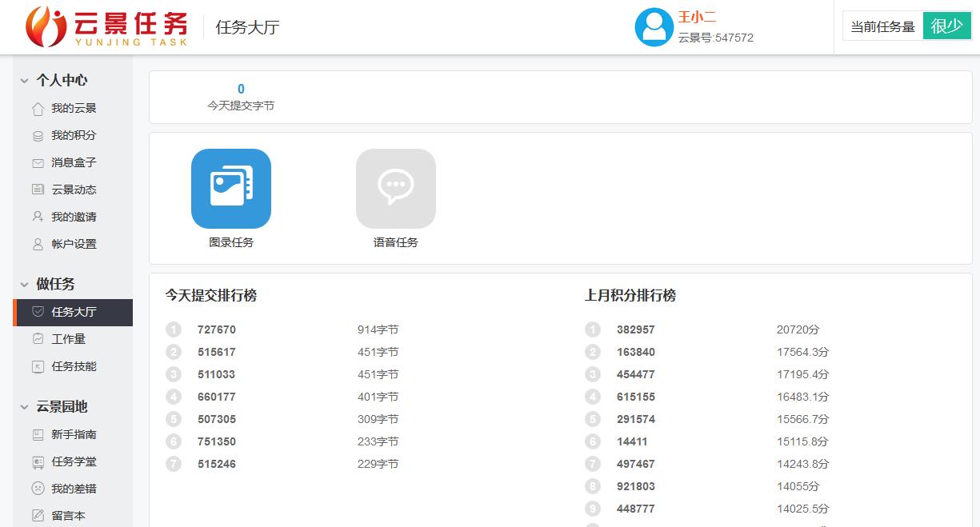
Task: Select the 帐户设置 account settings icon
Action: coord(38,244)
